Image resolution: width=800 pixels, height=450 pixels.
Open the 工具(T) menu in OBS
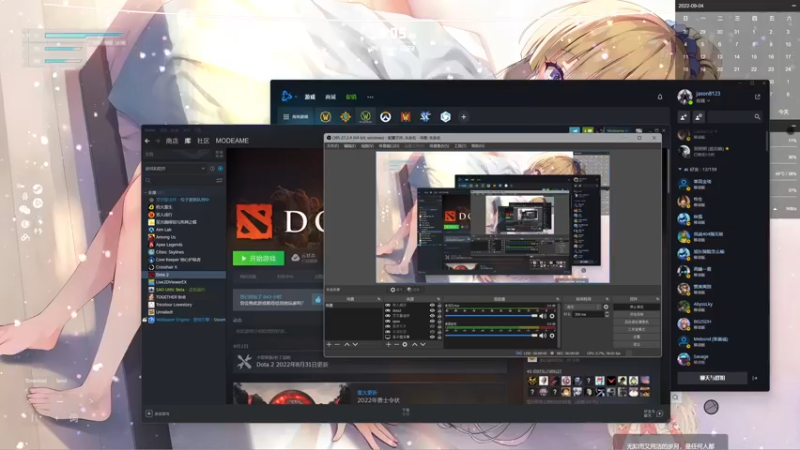[x=460, y=146]
